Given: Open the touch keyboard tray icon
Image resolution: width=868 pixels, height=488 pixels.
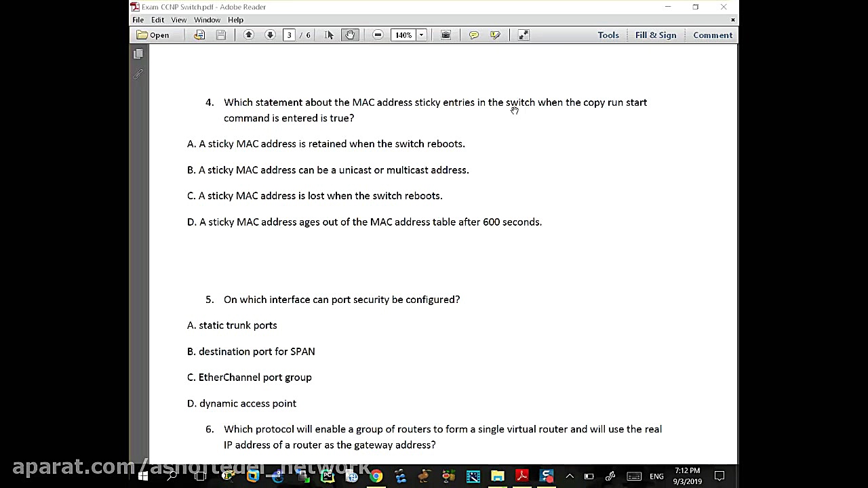Looking at the screenshot, I should tap(634, 476).
